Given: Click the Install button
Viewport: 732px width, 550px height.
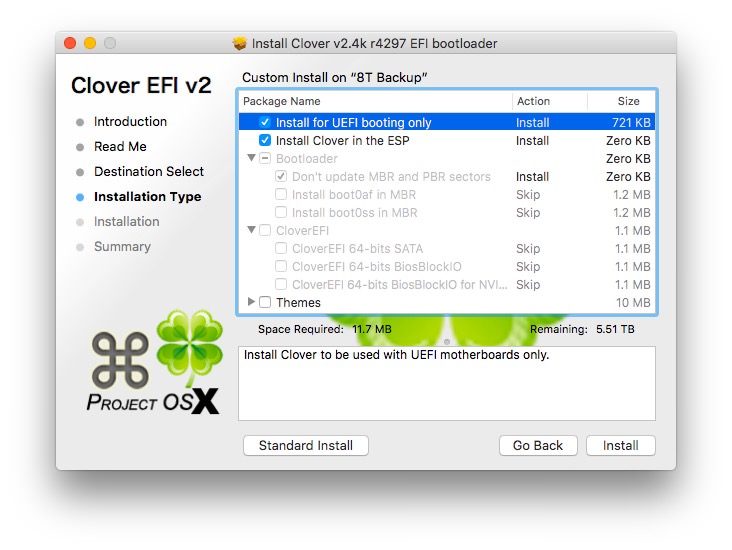Looking at the screenshot, I should point(620,445).
